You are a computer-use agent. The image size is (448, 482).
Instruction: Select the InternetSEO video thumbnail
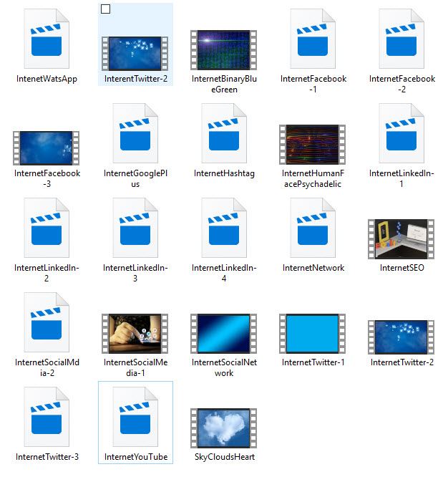click(401, 238)
